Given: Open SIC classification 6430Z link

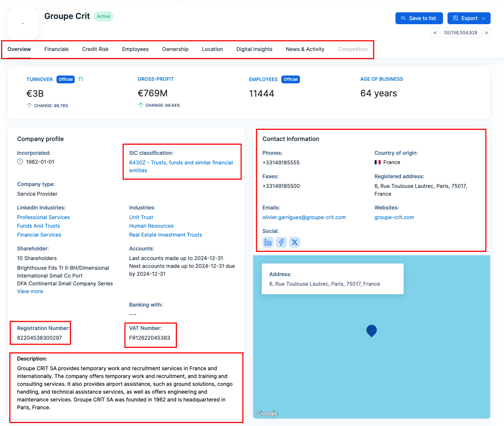Looking at the screenshot, I should click(181, 166).
